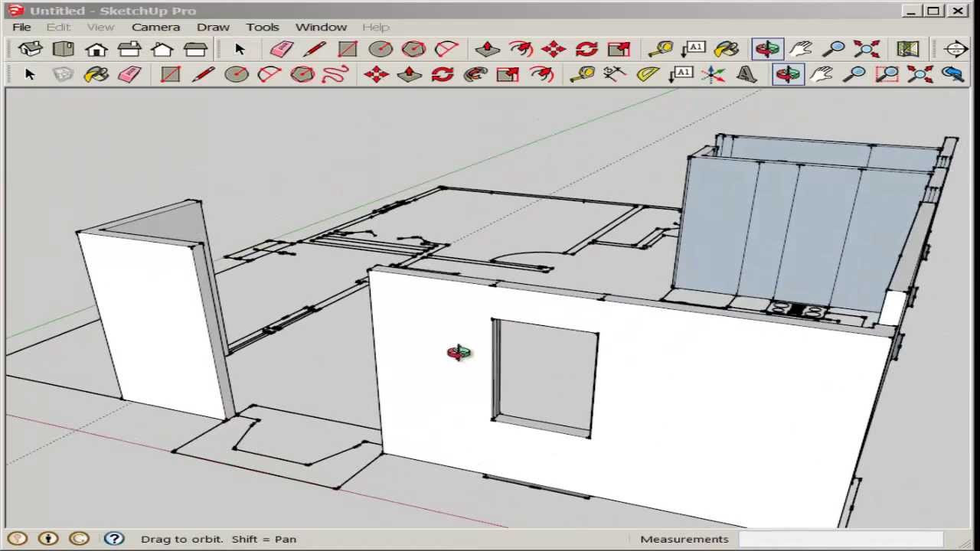Click Zoom Extents in the upper toolbar
The height and width of the screenshot is (551, 980).
point(867,49)
